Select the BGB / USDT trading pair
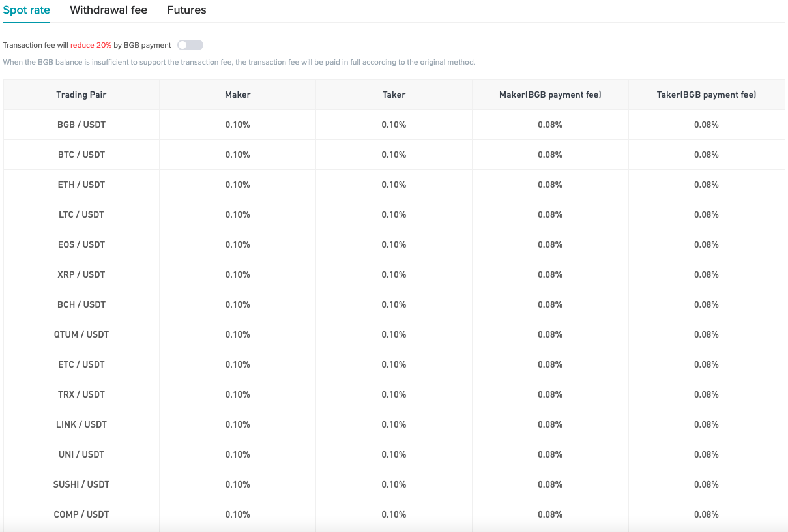Viewport: 788px width, 532px height. (x=81, y=125)
